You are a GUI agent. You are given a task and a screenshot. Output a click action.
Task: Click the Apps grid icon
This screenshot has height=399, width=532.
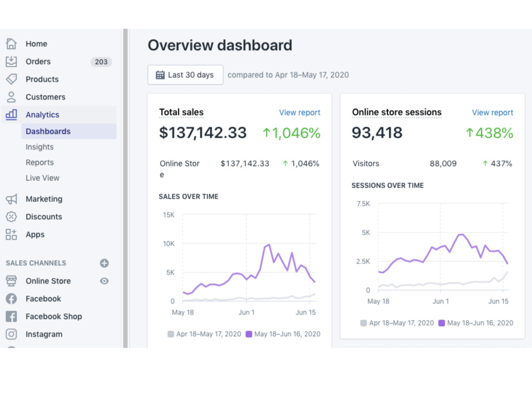click(x=11, y=235)
